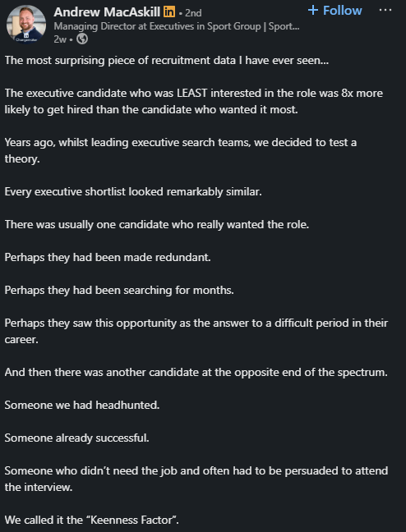406x532 pixels.
Task: Click 'Perhaps they had been searching for months'
Action: [x=119, y=290]
